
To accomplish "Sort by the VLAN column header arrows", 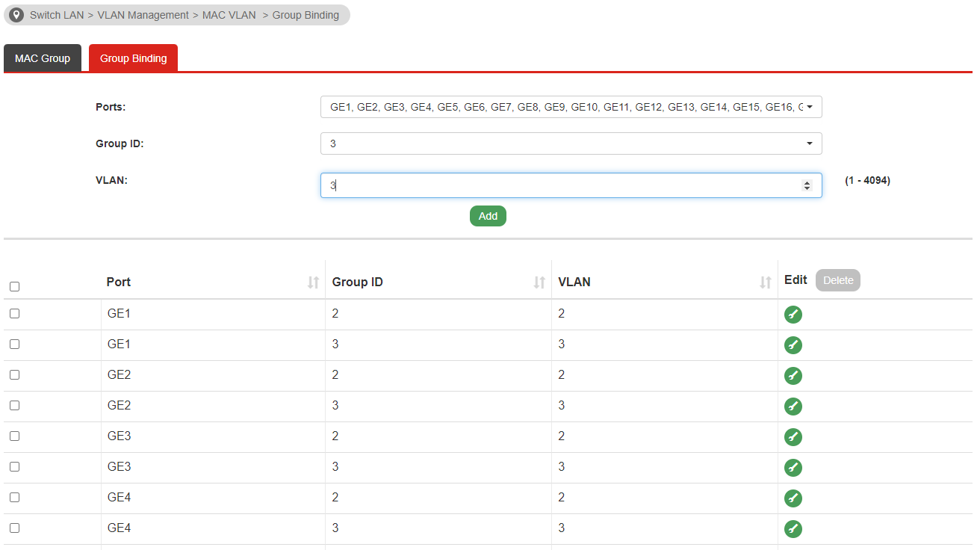I will pos(765,282).
